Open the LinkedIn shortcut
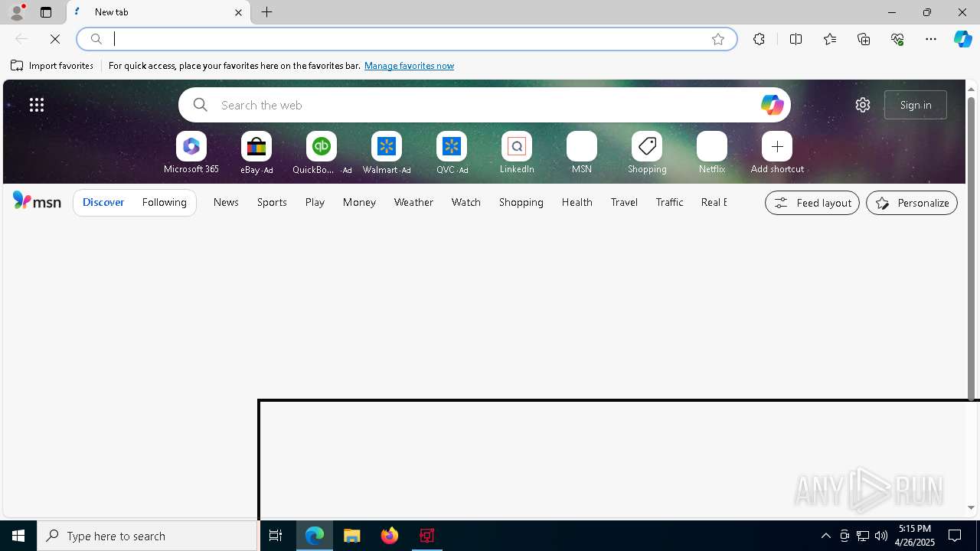This screenshot has width=980, height=551. (517, 153)
